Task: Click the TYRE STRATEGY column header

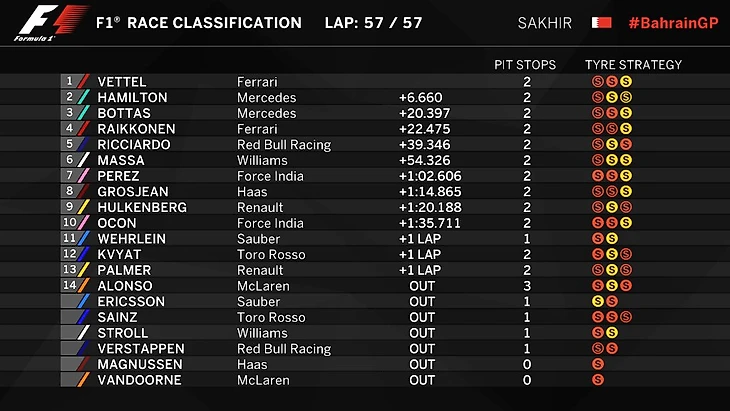Action: coord(633,65)
